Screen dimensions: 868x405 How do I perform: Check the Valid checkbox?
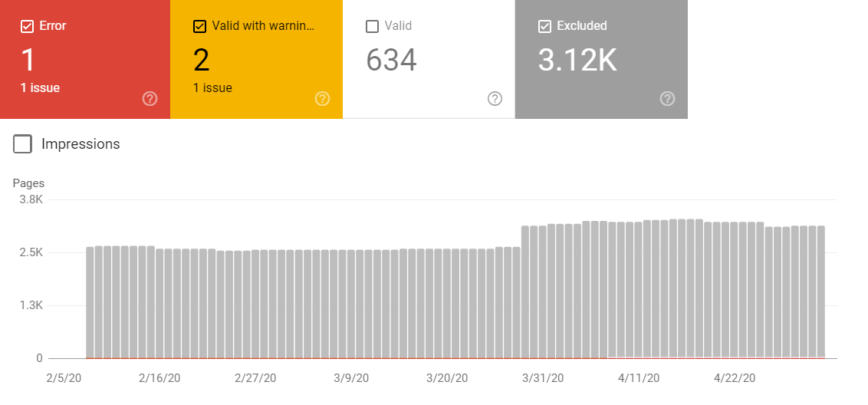point(373,26)
